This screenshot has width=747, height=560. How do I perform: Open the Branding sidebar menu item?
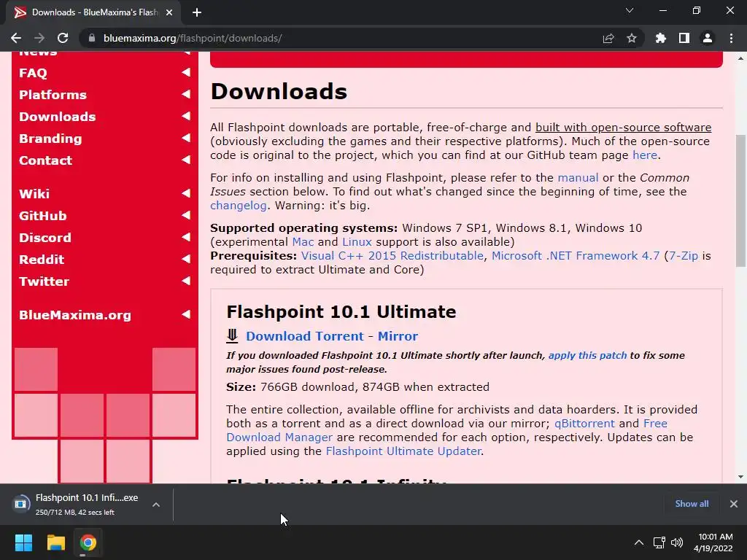50,139
